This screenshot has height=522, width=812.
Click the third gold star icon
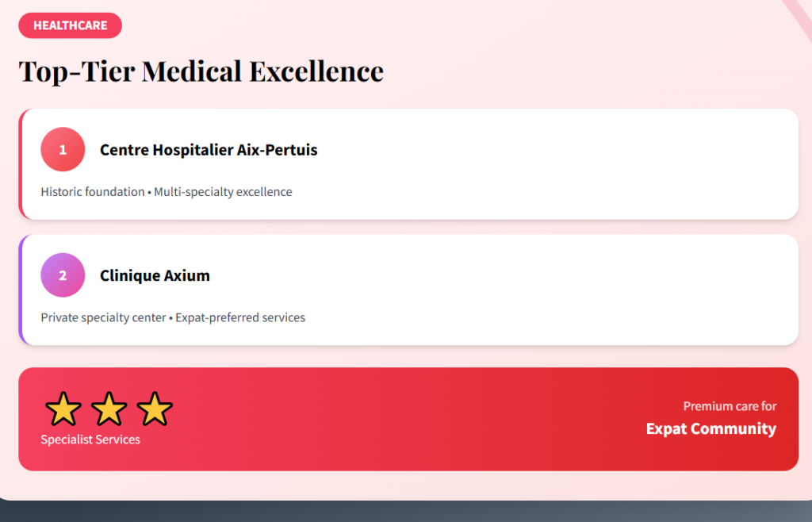pyautogui.click(x=155, y=409)
